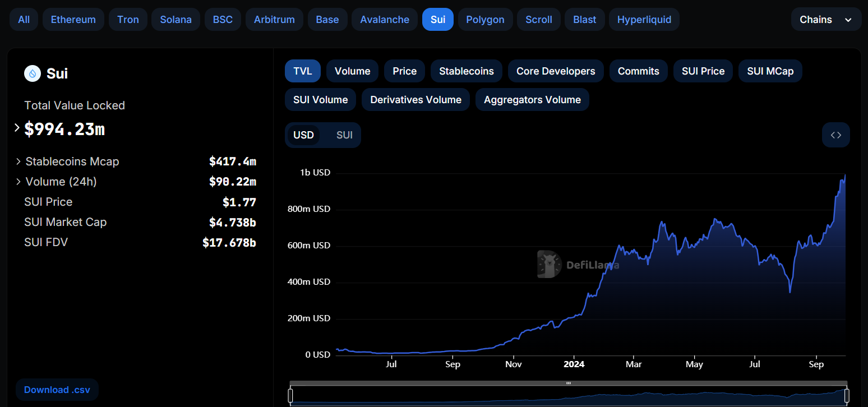Screen dimensions: 868x407
Task: Toggle the SUI Price chart series
Action: click(703, 71)
